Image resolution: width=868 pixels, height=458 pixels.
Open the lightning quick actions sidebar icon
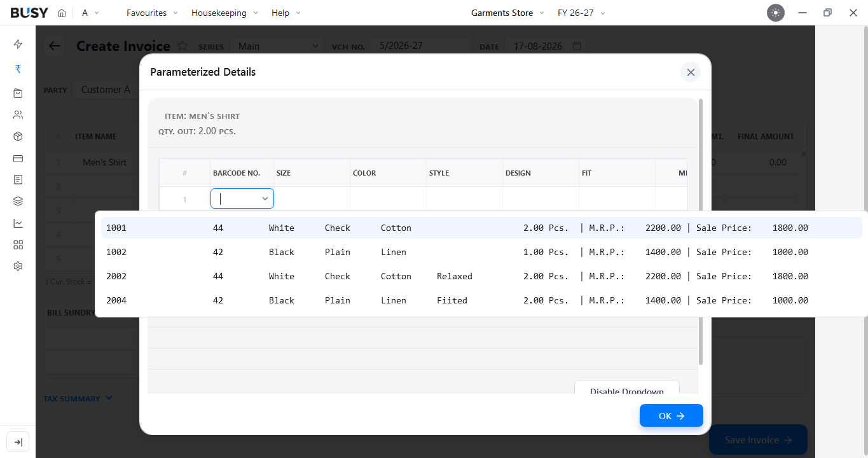coord(18,44)
